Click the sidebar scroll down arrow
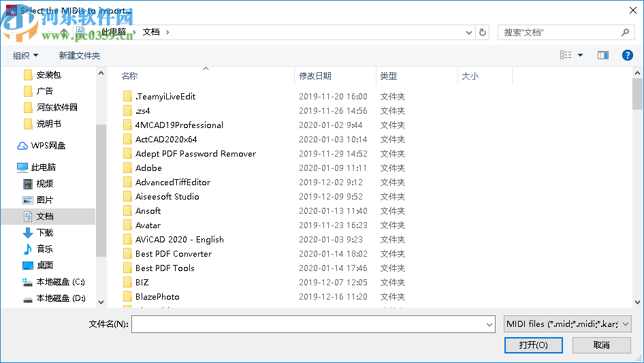Image resolution: width=644 pixels, height=363 pixels. (x=101, y=302)
